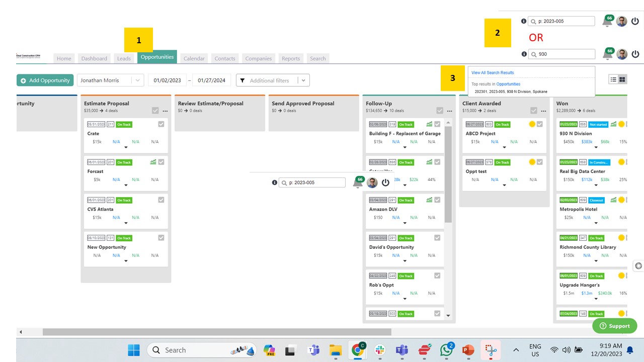
Task: Check the checkbox on the Crate deal card
Action: point(161,124)
